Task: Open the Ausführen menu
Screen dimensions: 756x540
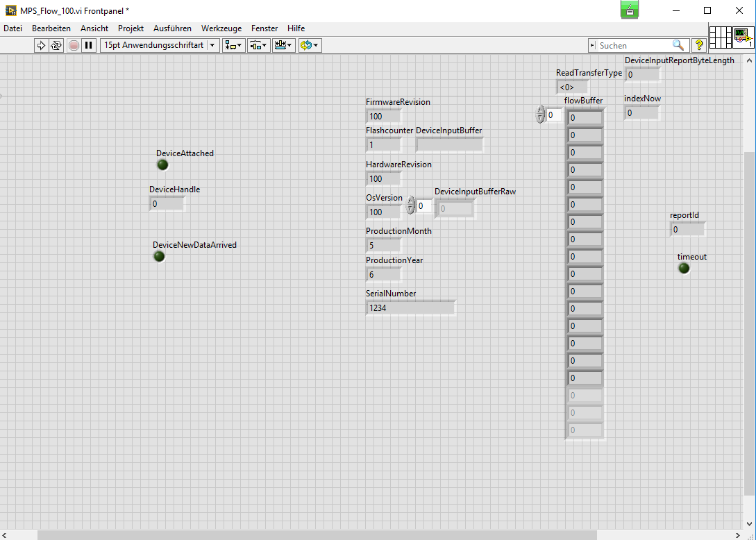Action: click(x=172, y=28)
